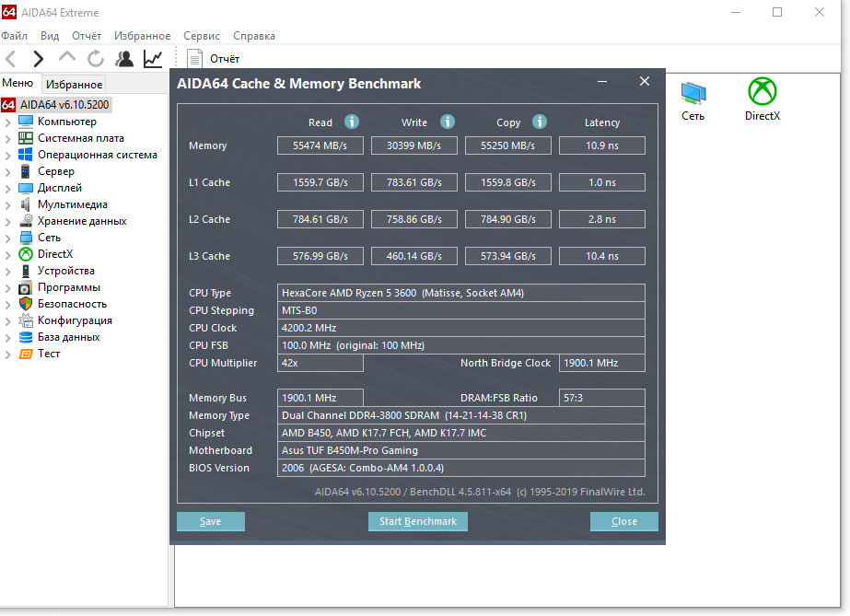Open the Справка menu
The image size is (850, 616).
tap(253, 36)
